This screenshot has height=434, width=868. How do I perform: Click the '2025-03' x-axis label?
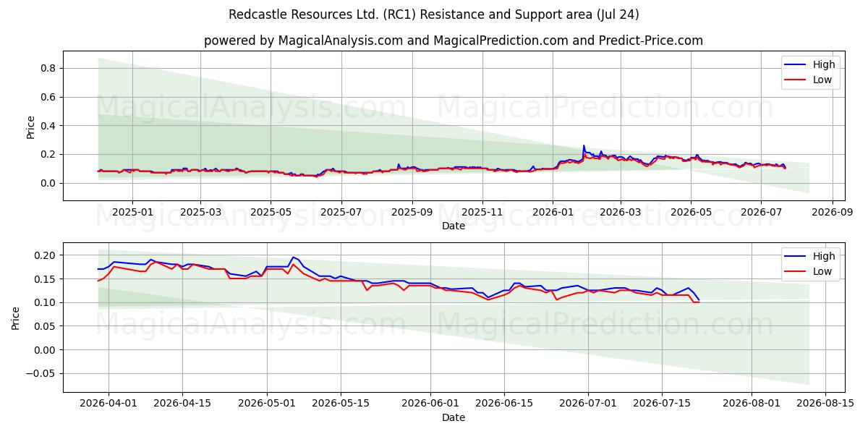pos(200,213)
